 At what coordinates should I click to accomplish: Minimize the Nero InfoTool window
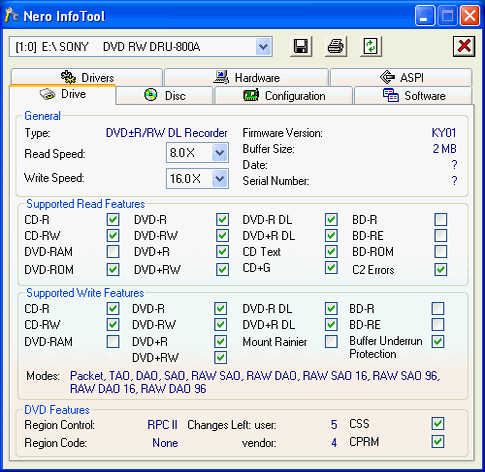click(x=425, y=15)
